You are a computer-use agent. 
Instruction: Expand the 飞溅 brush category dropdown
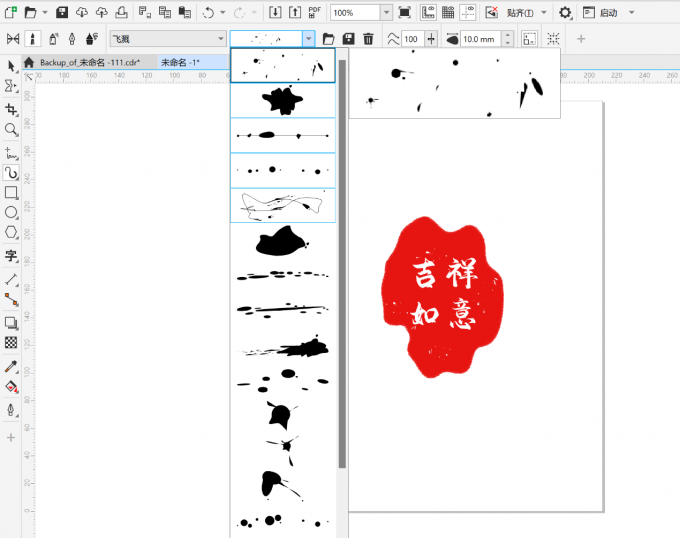(221, 38)
